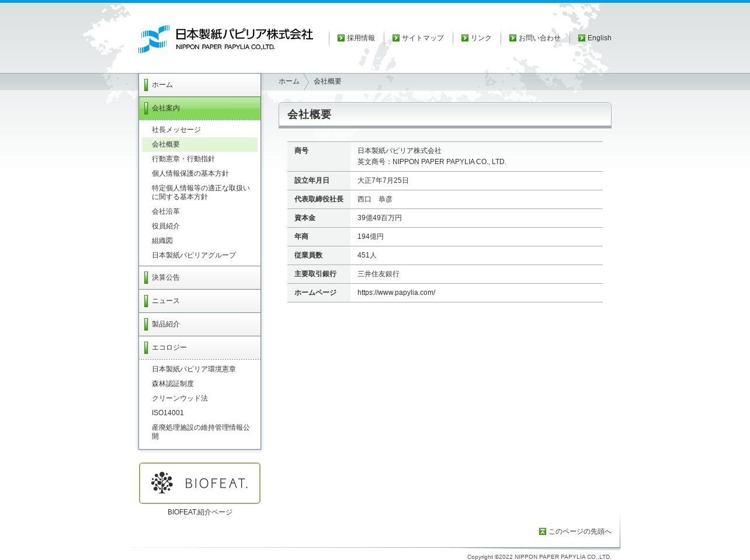Click green arrow icon beside サイトマップ
The image size is (750, 560).
[x=396, y=38]
